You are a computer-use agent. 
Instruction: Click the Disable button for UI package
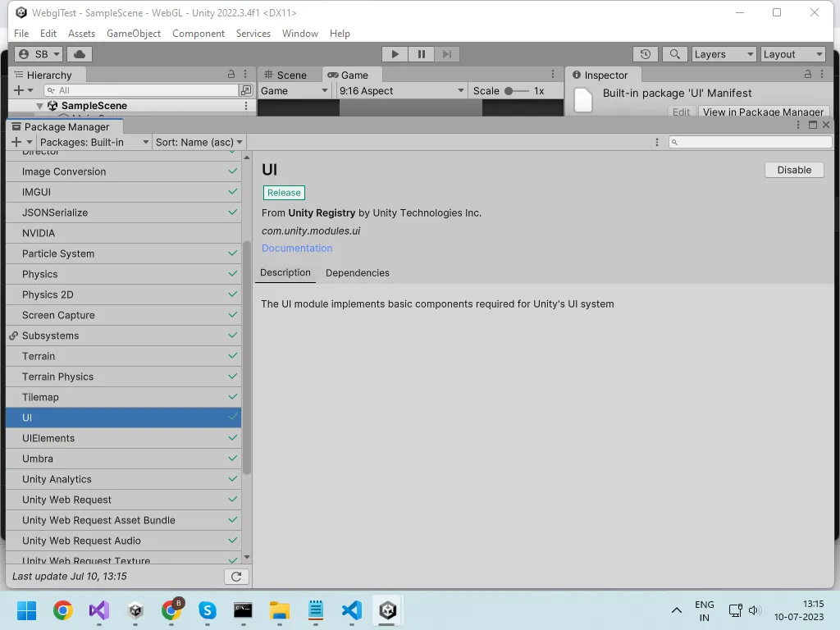click(794, 170)
